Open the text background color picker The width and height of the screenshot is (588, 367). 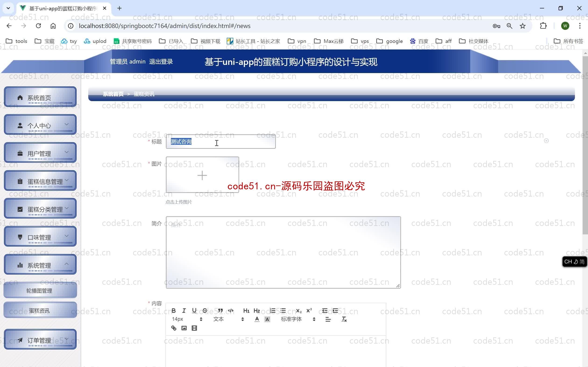coord(267,319)
